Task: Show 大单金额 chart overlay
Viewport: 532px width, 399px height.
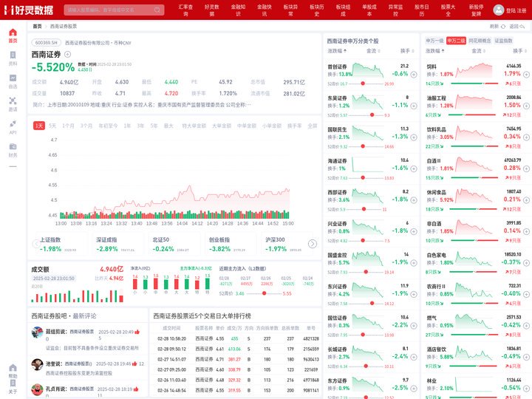Action: tap(222, 126)
